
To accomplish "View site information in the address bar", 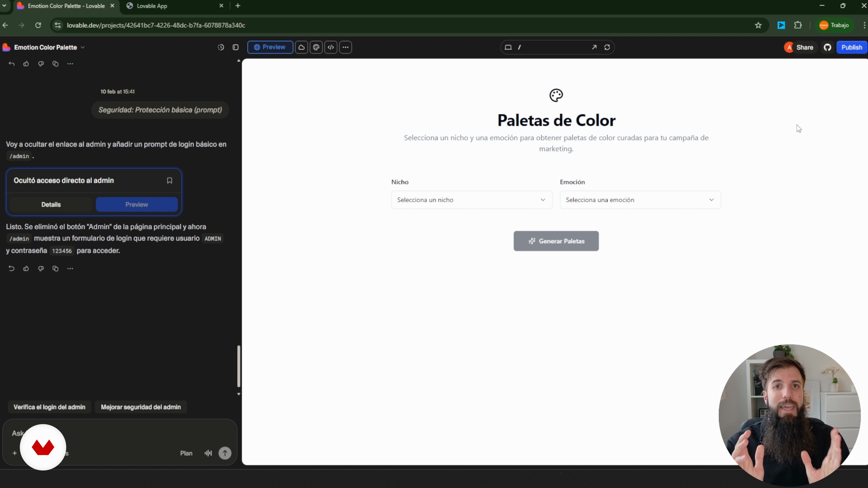I will 58,25.
